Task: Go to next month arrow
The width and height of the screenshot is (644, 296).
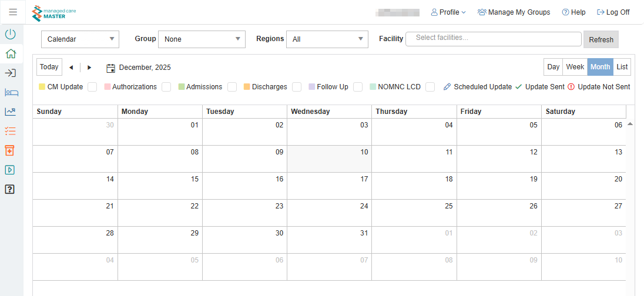Action: [x=89, y=68]
